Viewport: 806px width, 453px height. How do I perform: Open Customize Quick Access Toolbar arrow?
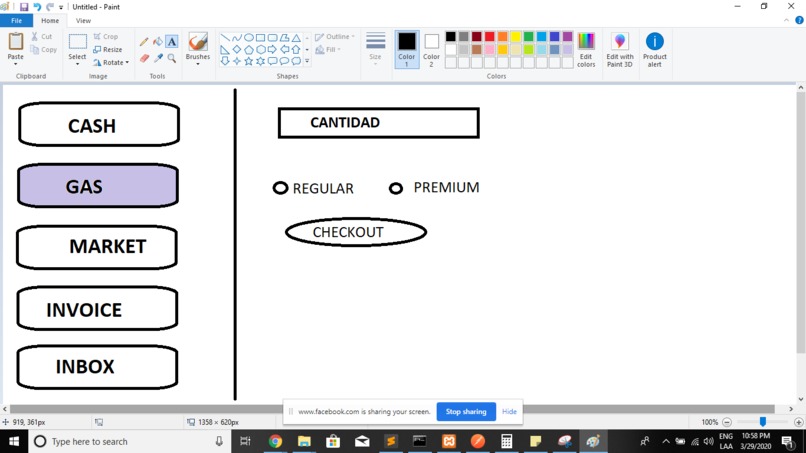click(x=61, y=7)
